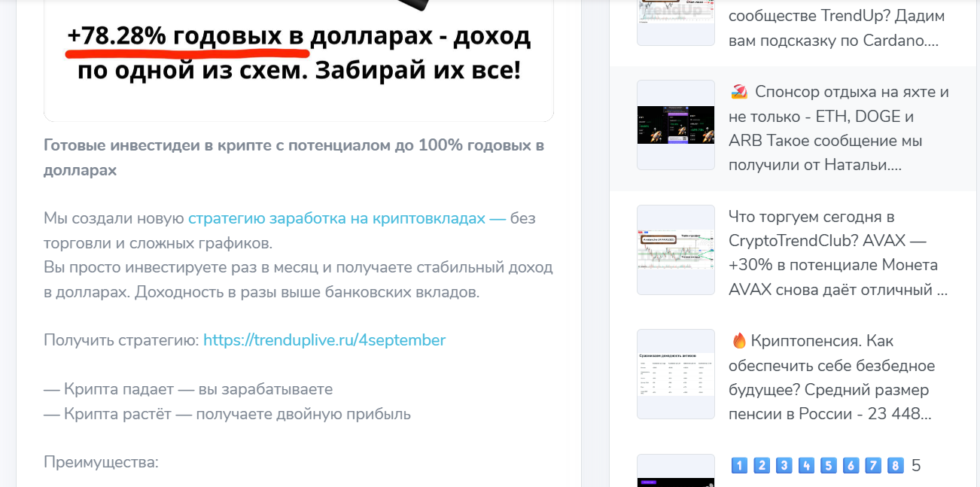Select page 5 of posts
This screenshot has width=980, height=487.
[827, 465]
